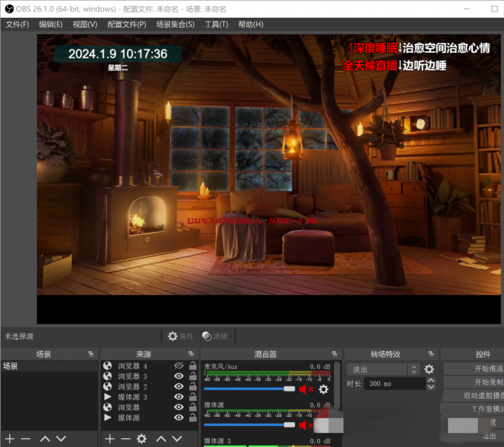The height and width of the screenshot is (447, 504).
Task: Add a new source with plus icon
Action: [x=110, y=439]
